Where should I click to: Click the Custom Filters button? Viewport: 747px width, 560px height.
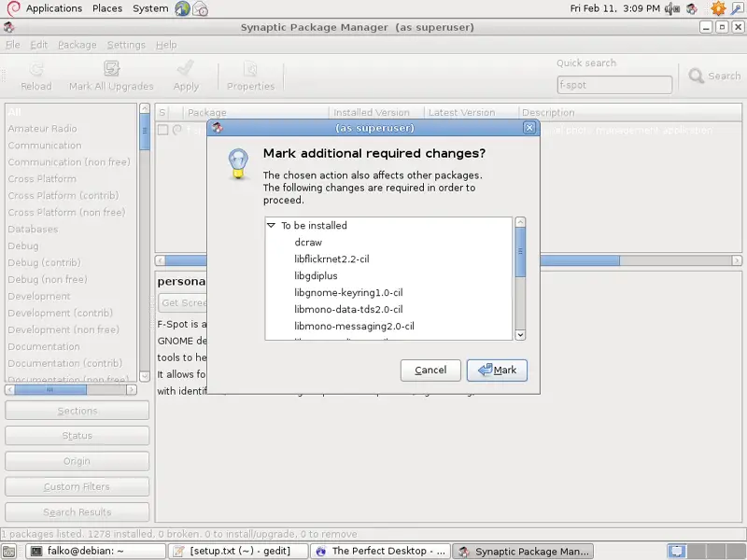78,486
